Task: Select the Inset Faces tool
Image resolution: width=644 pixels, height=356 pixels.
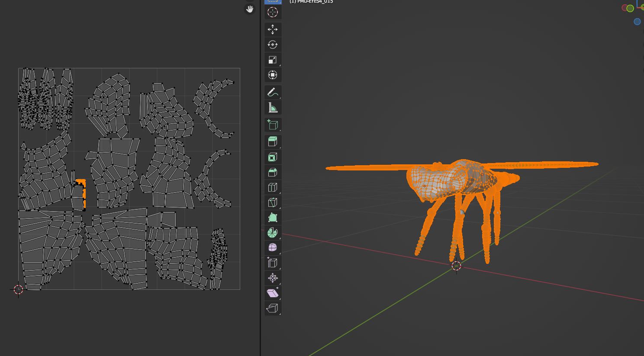Action: pos(273,157)
